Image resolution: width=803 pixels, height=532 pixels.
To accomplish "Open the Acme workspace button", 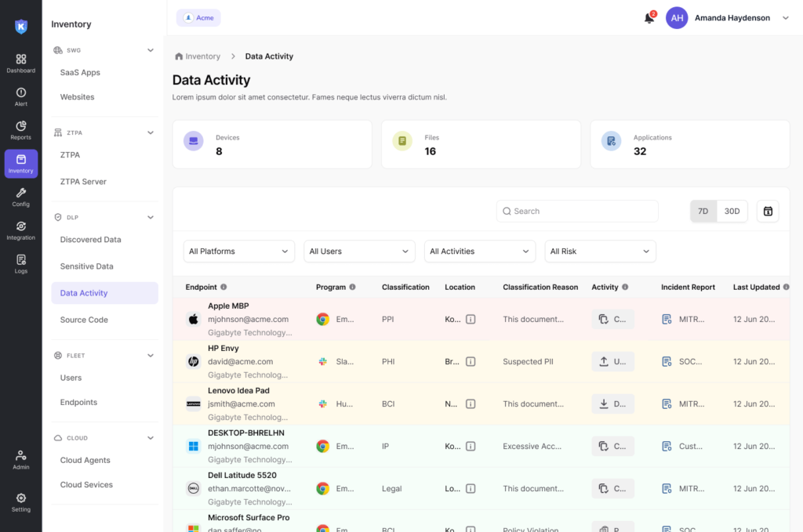I will tap(198, 17).
